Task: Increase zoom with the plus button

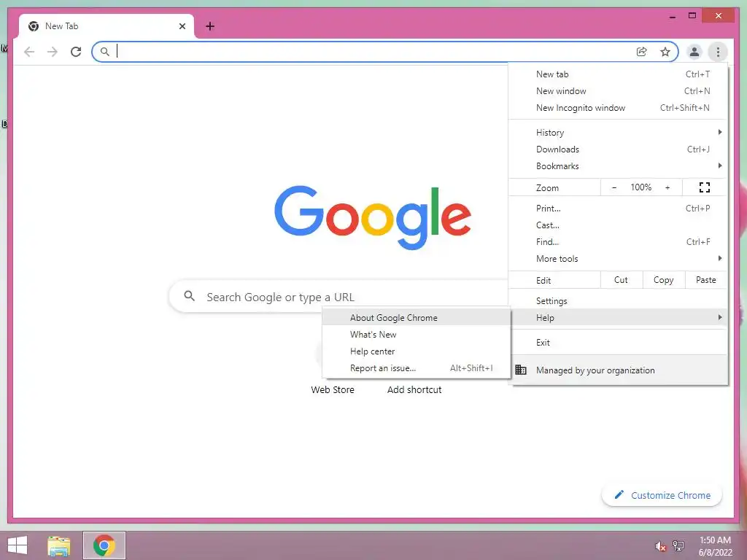Action: click(667, 187)
